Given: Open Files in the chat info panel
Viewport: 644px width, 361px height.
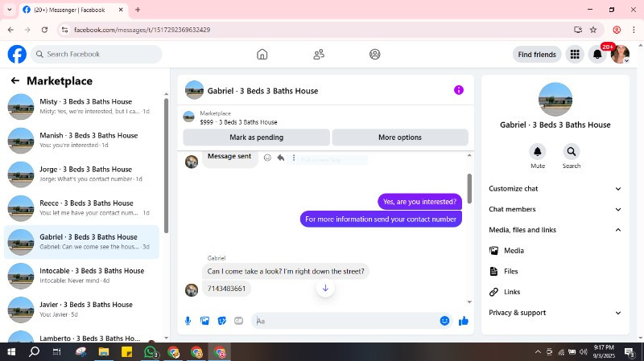Looking at the screenshot, I should click(x=555, y=271).
